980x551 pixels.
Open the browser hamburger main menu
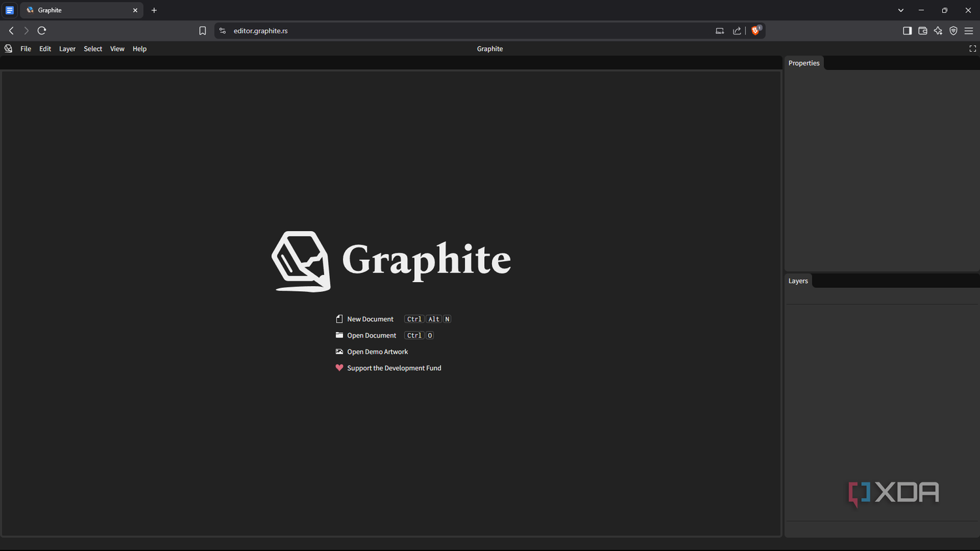click(969, 31)
